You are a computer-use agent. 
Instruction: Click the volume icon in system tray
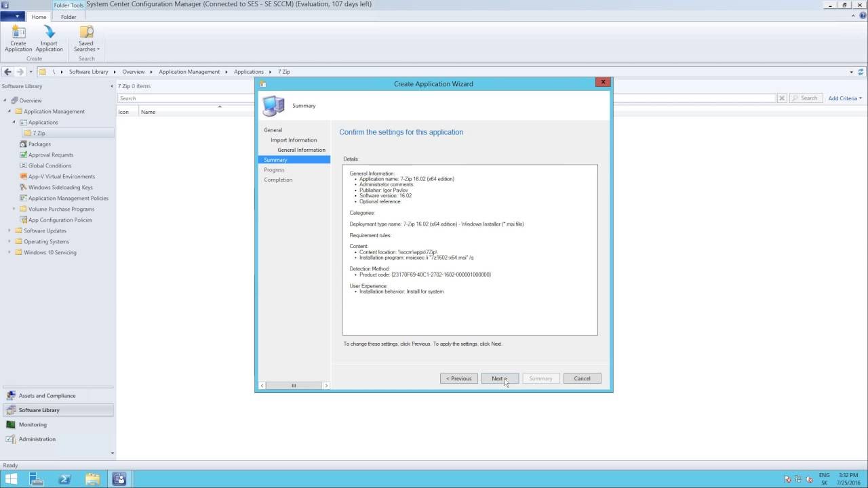809,479
